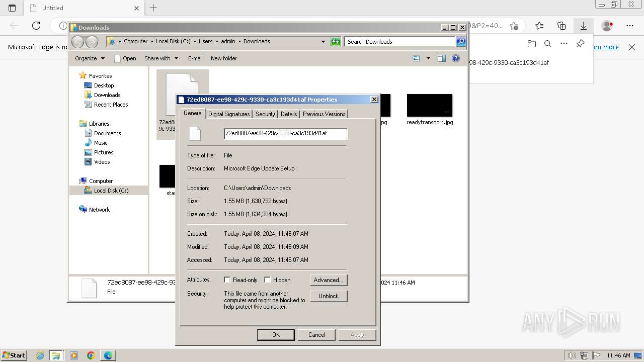
Task: Open Internet Explorer from taskbar
Action: tap(40, 355)
